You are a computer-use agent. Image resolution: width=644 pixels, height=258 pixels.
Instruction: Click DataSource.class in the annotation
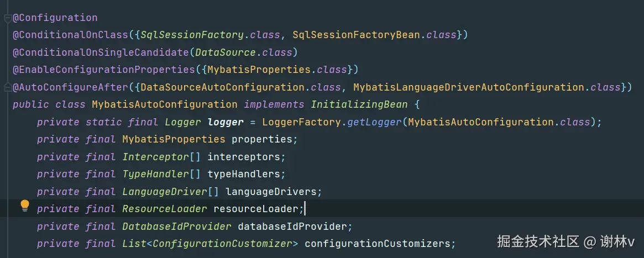coord(244,52)
